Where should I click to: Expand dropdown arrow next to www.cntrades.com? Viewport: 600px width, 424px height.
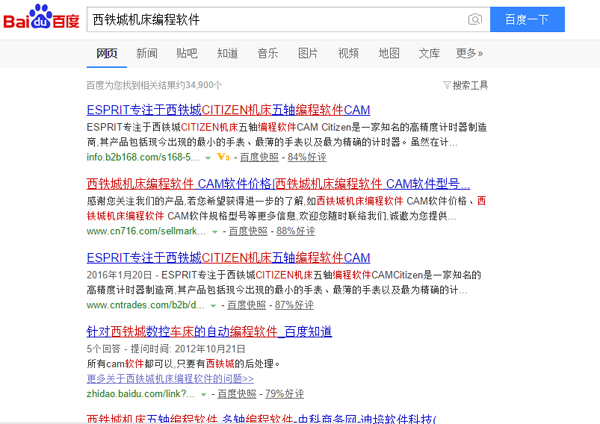[214, 305]
